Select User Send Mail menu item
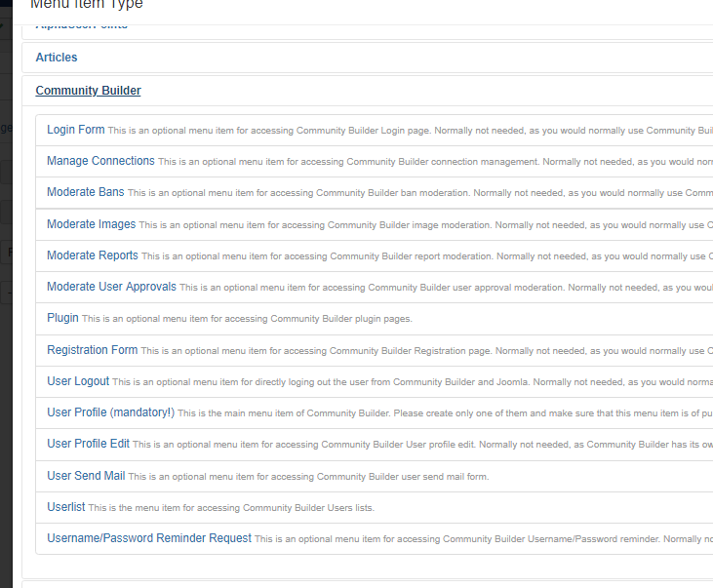 pyautogui.click(x=86, y=476)
